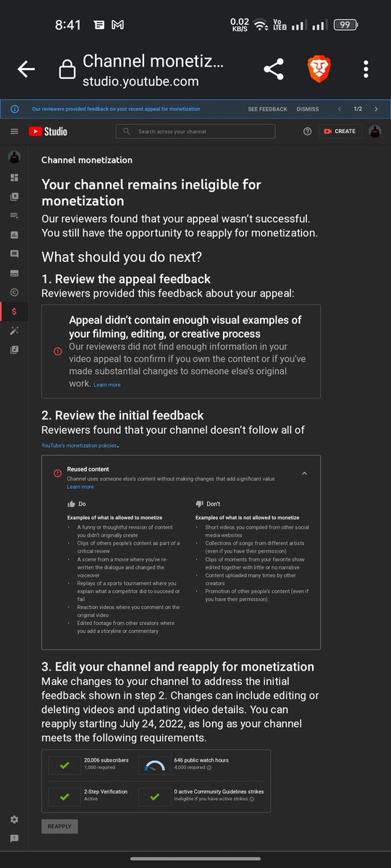The width and height of the screenshot is (391, 868).
Task: Open site security lock info
Action: (x=67, y=69)
